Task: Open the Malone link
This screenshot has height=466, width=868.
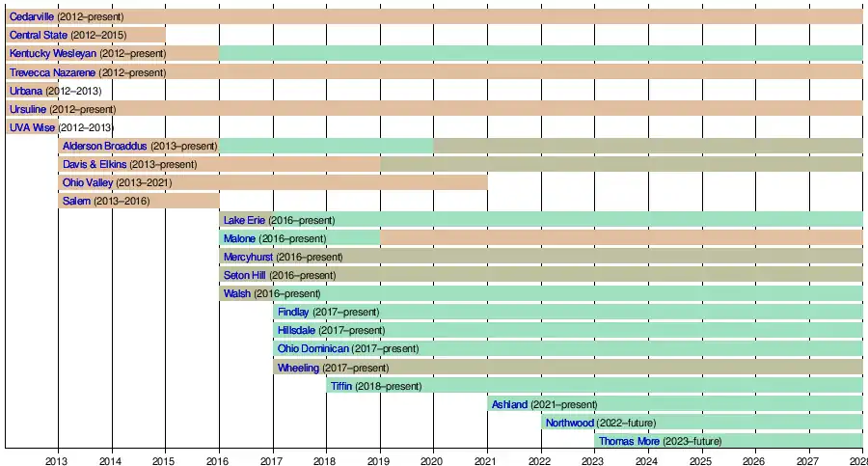Action: click(x=239, y=238)
